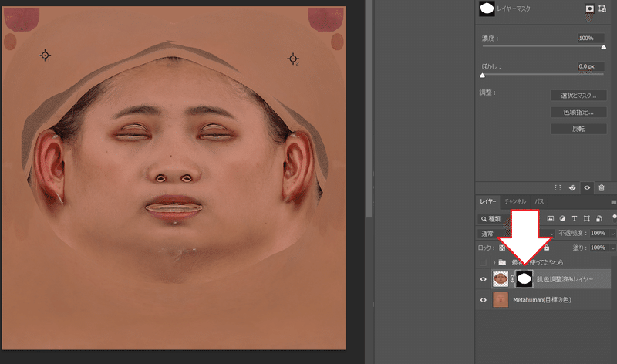Click the lock transparent pixels icon
Image resolution: width=617 pixels, height=364 pixels.
[502, 248]
